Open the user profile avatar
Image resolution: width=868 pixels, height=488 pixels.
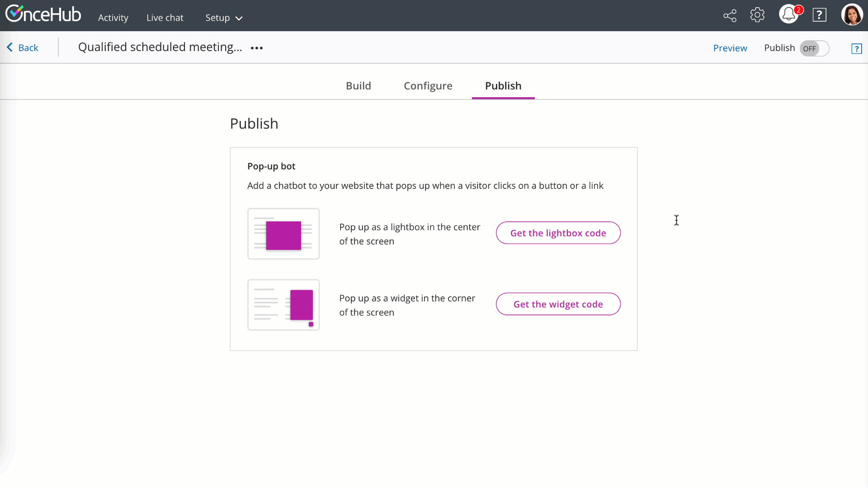[852, 15]
